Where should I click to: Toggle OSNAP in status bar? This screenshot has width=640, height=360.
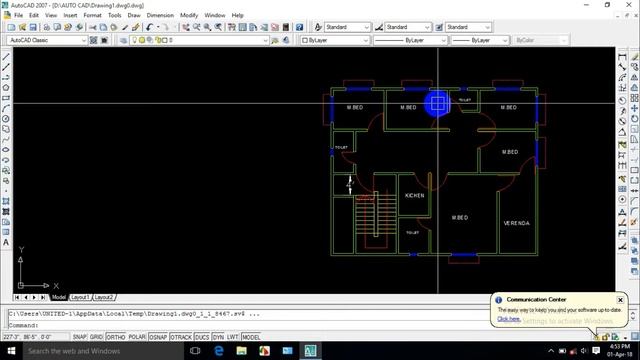tap(158, 337)
